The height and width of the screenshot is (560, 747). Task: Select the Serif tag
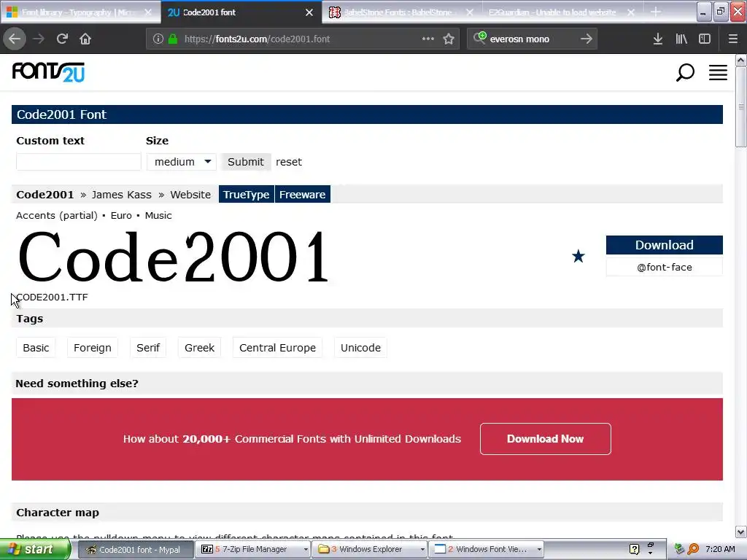pyautogui.click(x=148, y=348)
